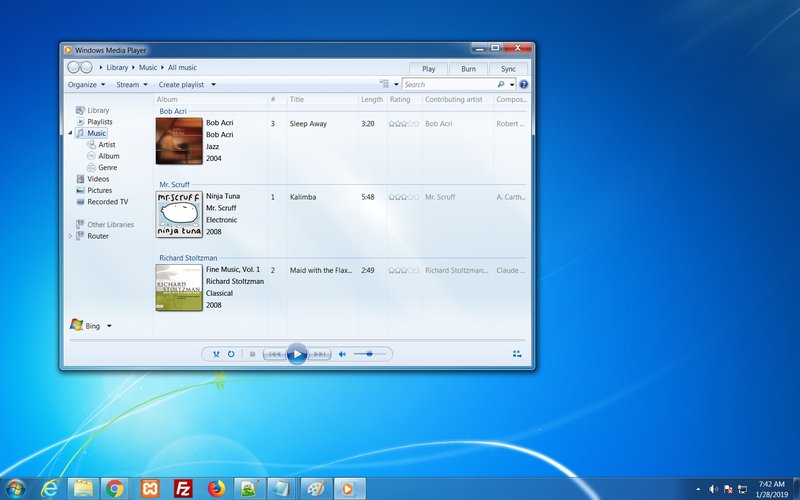Switch to the Play tab
Image resolution: width=800 pixels, height=500 pixels.
point(429,69)
